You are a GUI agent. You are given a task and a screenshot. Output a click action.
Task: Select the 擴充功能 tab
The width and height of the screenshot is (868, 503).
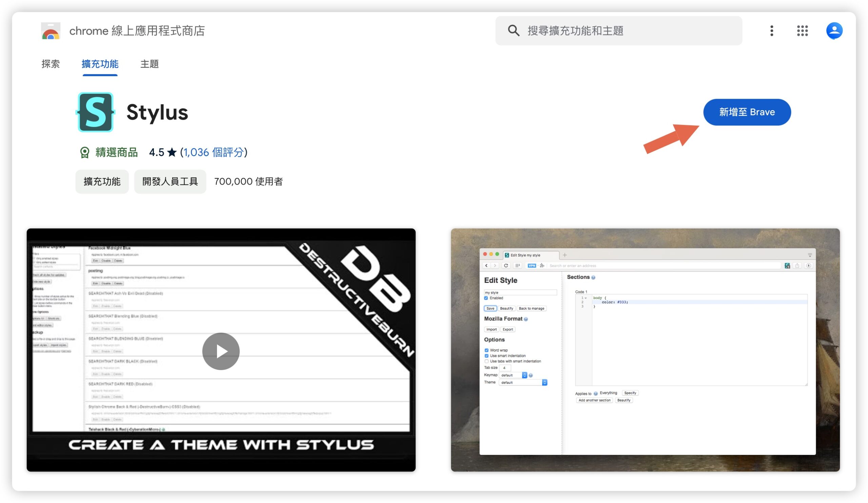click(100, 64)
